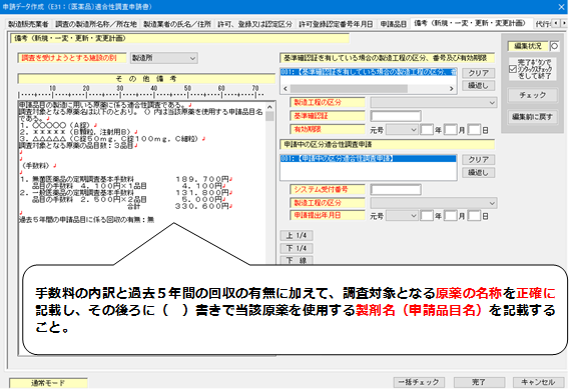The width and height of the screenshot is (570, 390).
Task: Expand 製造工程の区分 dropdown under 基準確認証 section
Action: pyautogui.click(x=433, y=102)
